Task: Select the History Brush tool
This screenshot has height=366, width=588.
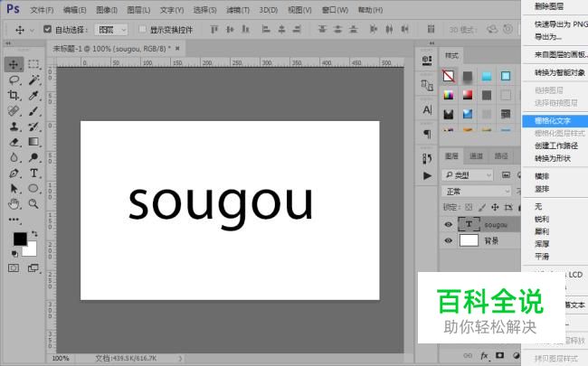Action: [x=33, y=127]
